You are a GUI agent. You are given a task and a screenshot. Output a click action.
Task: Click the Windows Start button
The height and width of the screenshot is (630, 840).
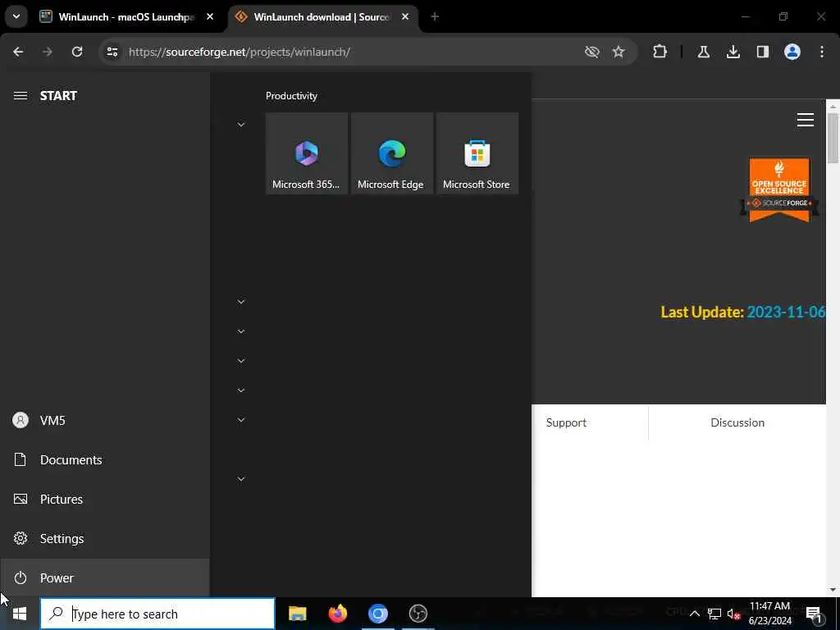[x=20, y=614]
